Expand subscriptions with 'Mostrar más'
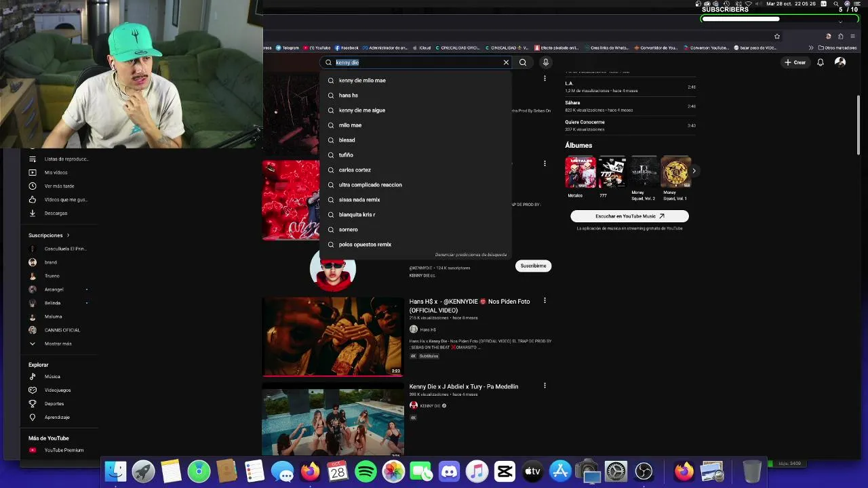This screenshot has height=488, width=868. point(60,344)
